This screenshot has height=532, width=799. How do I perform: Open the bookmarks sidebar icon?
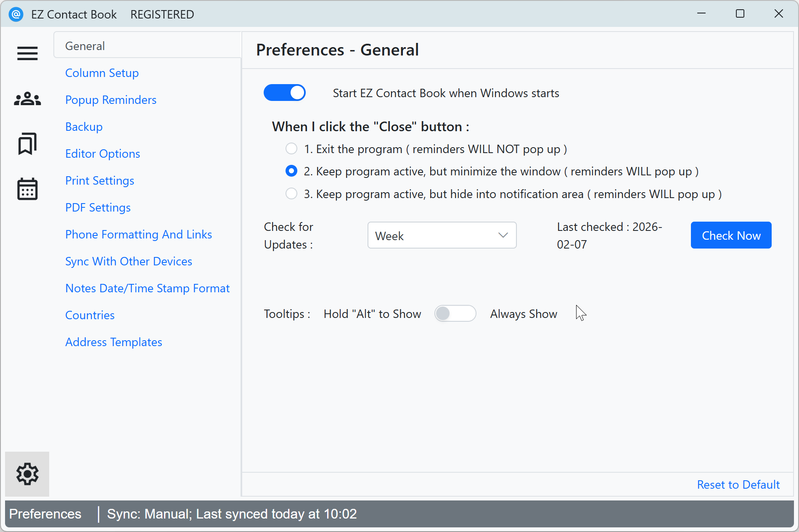pyautogui.click(x=27, y=144)
